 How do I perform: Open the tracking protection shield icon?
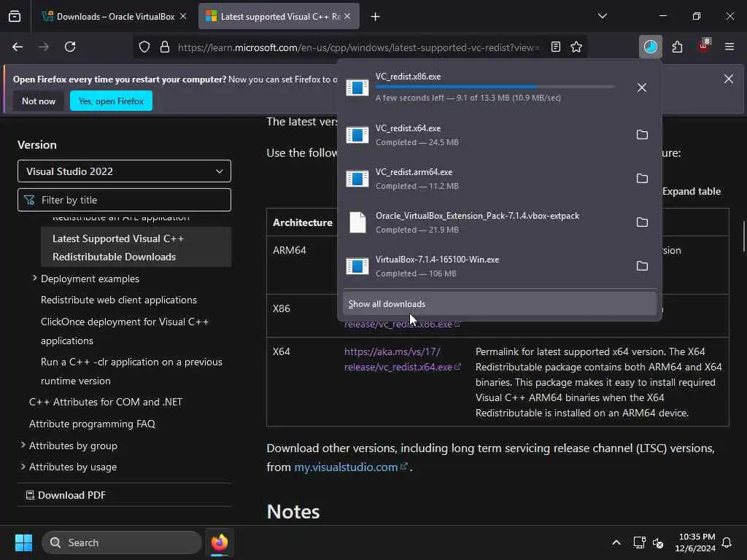tap(144, 47)
